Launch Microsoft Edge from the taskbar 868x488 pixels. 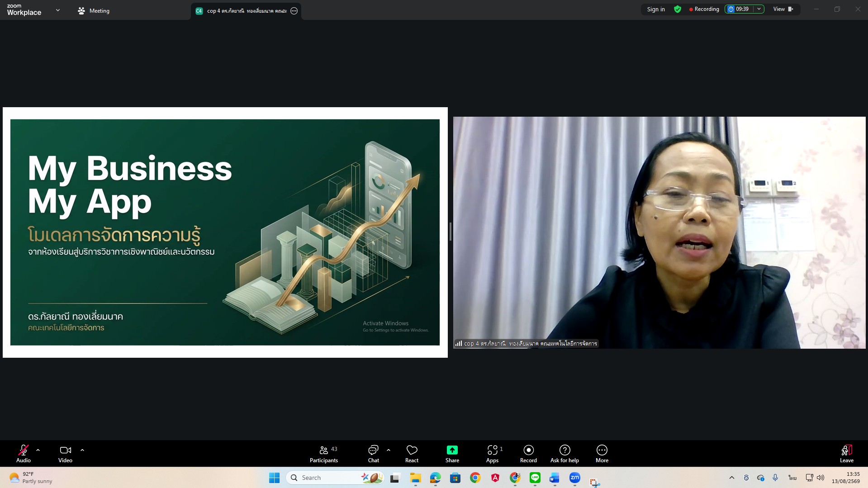tap(435, 478)
